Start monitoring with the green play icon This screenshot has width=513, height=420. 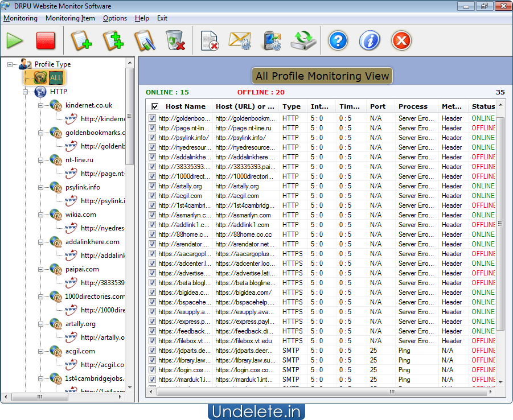pos(14,41)
